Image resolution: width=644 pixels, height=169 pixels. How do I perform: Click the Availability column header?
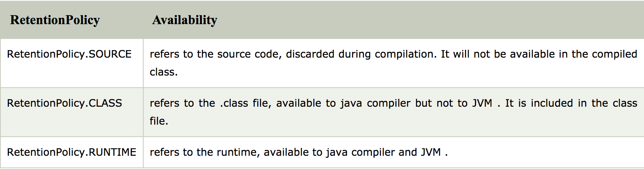(x=185, y=20)
